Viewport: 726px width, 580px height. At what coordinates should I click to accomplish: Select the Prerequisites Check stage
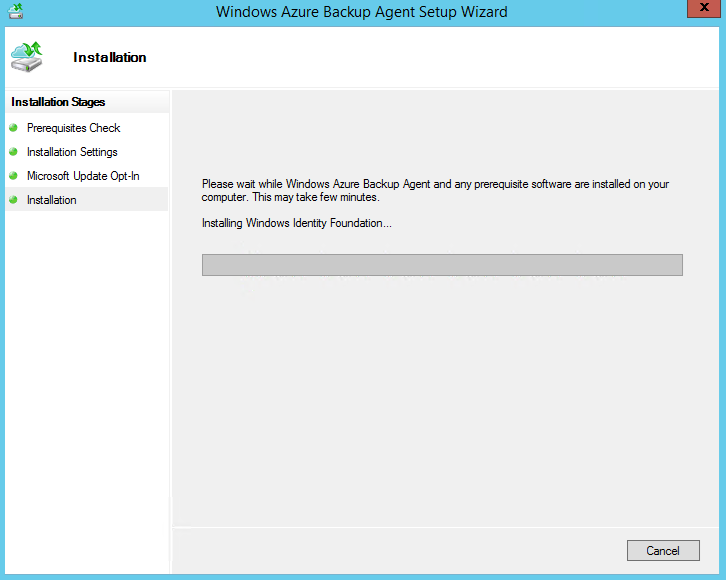74,128
